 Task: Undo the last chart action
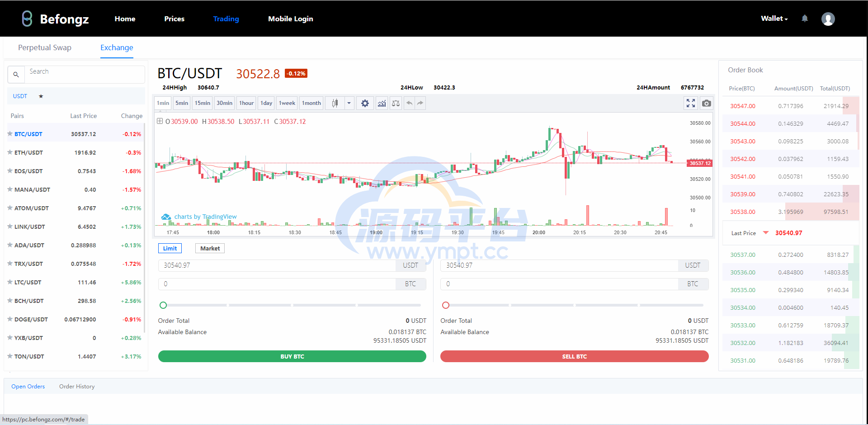coord(409,103)
